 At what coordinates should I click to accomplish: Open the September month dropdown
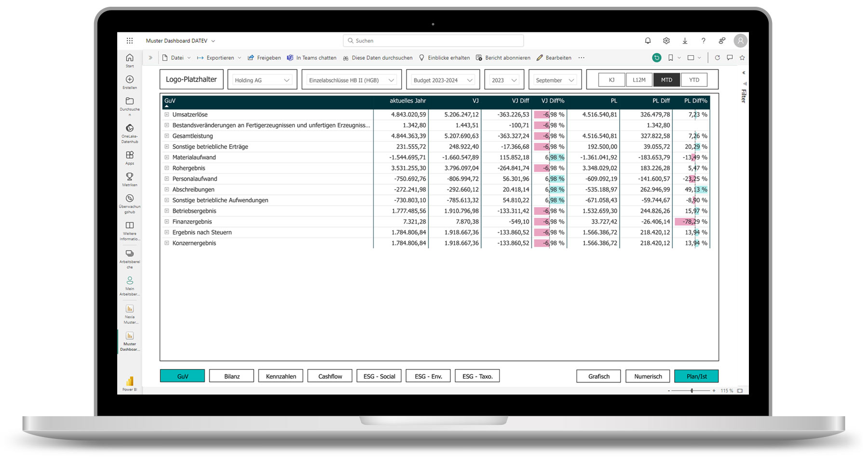click(x=555, y=79)
